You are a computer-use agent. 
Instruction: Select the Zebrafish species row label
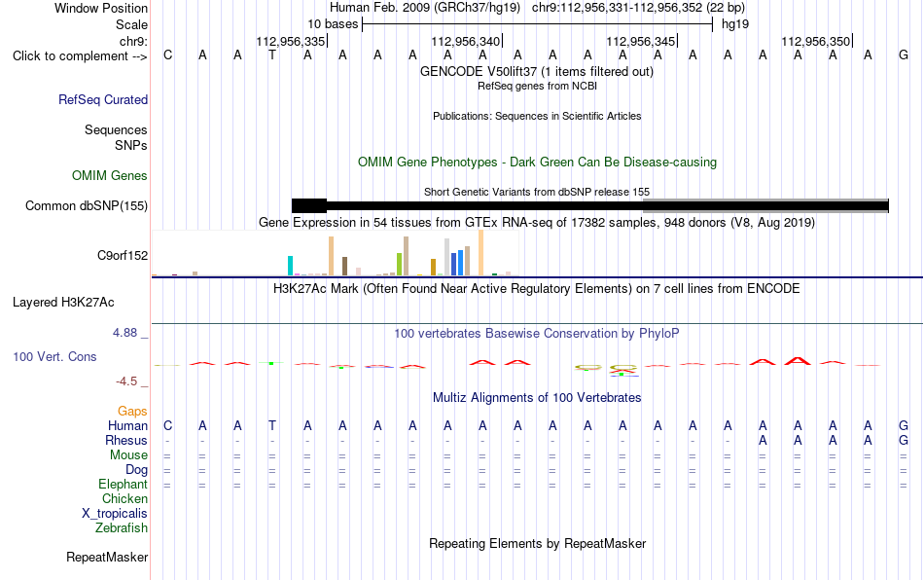click(122, 527)
